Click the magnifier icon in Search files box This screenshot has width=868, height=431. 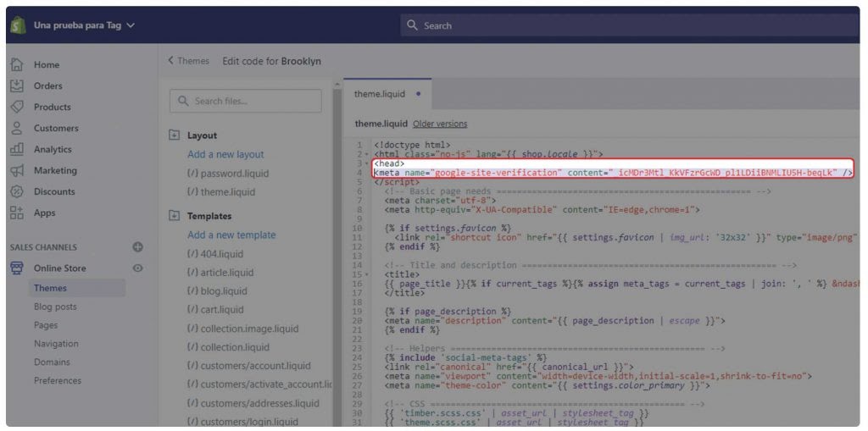pos(183,102)
